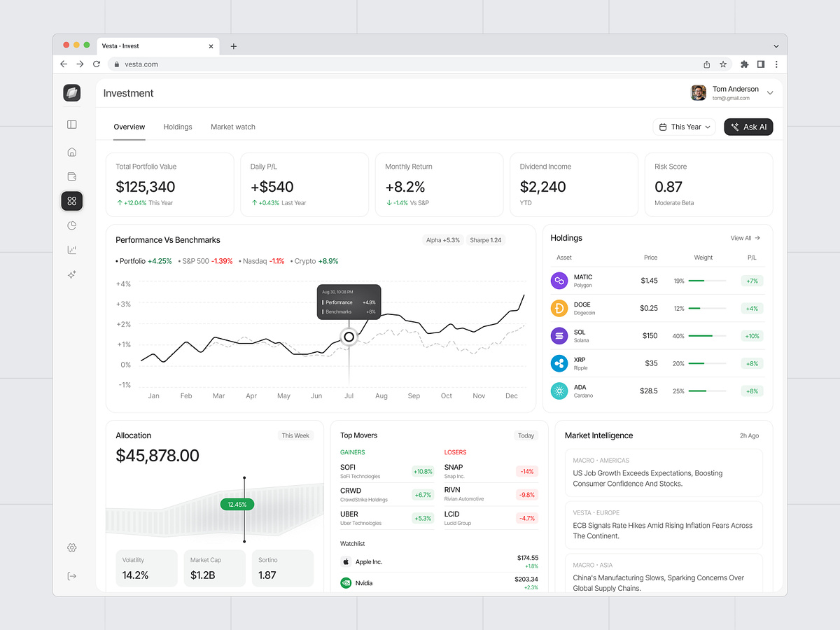
Task: Click the Alpha +5.3% chip
Action: pyautogui.click(x=443, y=240)
